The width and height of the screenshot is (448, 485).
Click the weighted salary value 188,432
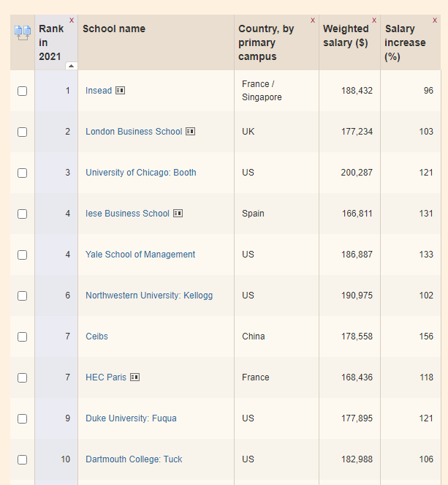357,91
